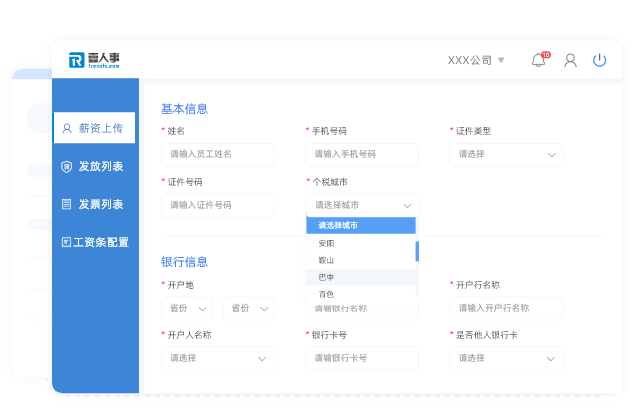
Task: Click the 个税城市 dropdown chevron arrow
Action: tap(407, 206)
